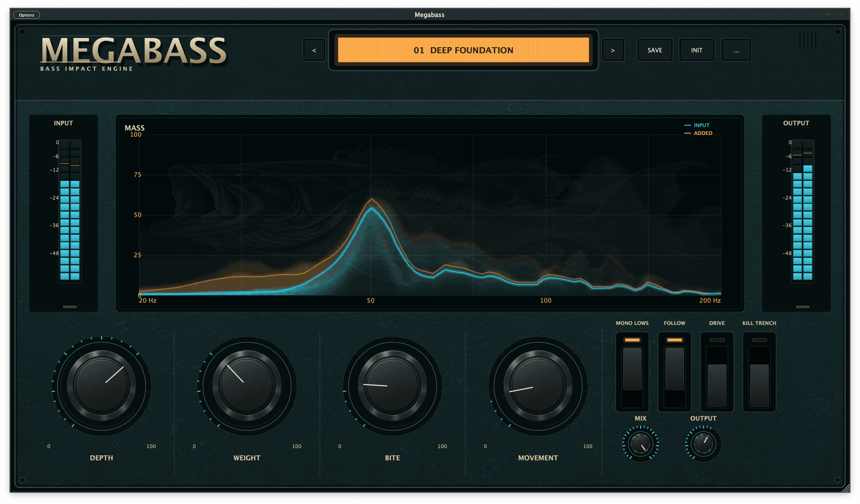The height and width of the screenshot is (504, 860).
Task: Open the Options menu in the title bar
Action: (x=27, y=15)
